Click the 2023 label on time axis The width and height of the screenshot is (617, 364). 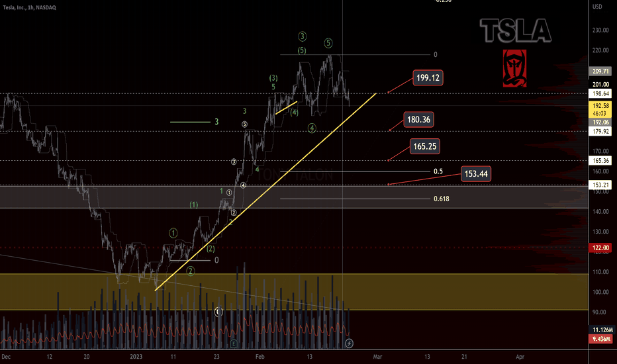(136, 357)
